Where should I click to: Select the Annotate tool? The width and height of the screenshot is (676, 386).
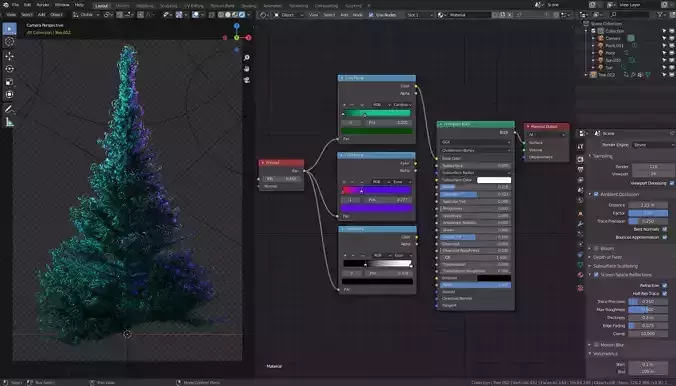click(x=9, y=110)
